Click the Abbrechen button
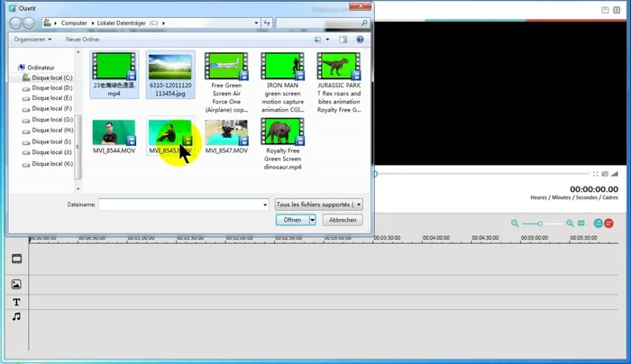The height and width of the screenshot is (364, 631). pos(343,220)
